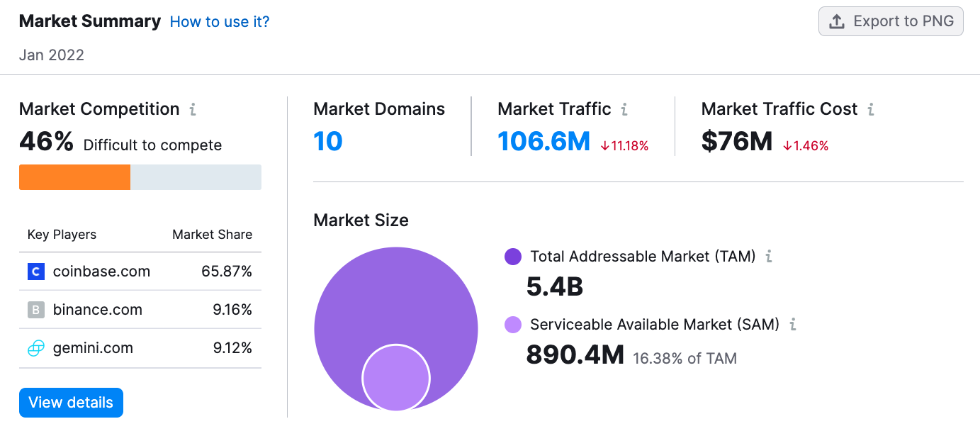The width and height of the screenshot is (980, 436).
Task: Click the 46% competition value
Action: tap(46, 142)
